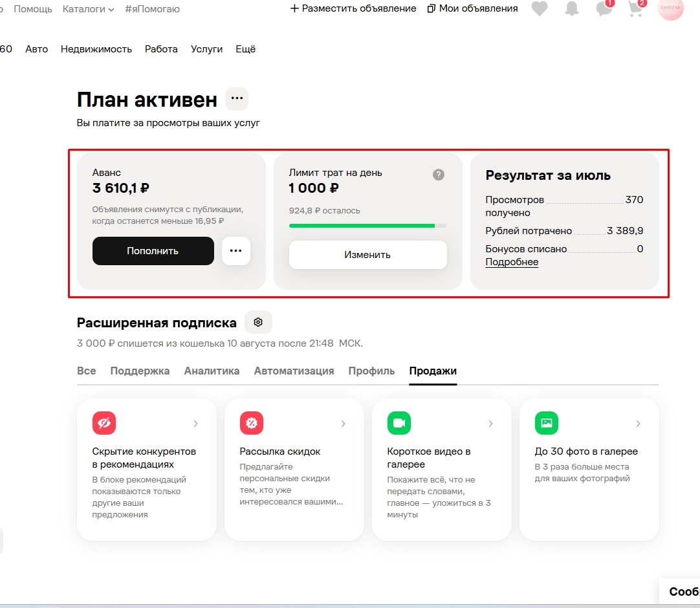Click Пополнить button
Image resolution: width=700 pixels, height=608 pixels.
(153, 251)
